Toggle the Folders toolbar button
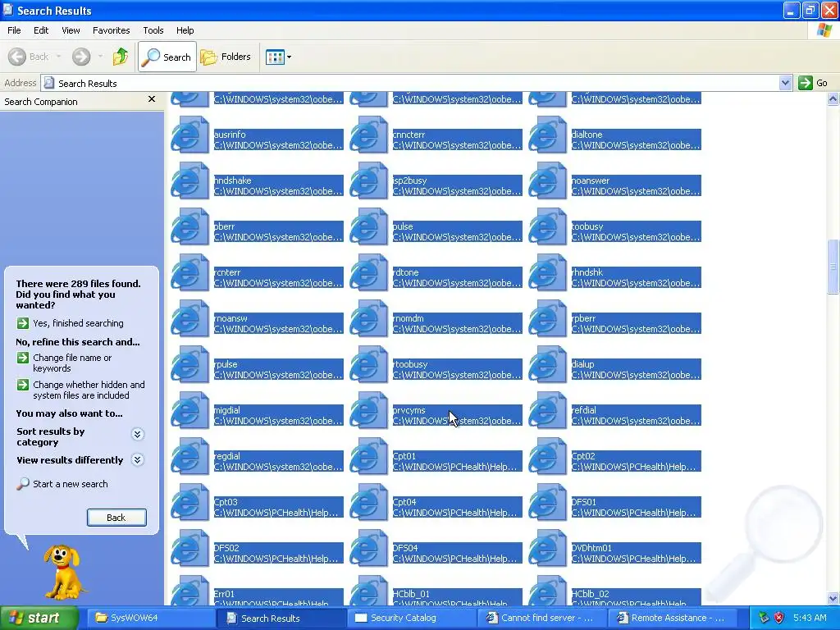This screenshot has height=630, width=840. pos(226,57)
